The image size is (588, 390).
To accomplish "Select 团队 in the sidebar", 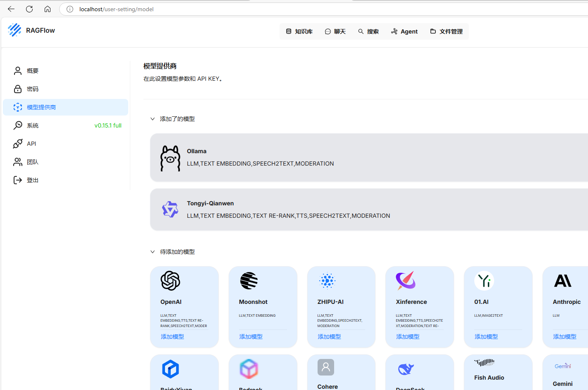I will 66,162.
